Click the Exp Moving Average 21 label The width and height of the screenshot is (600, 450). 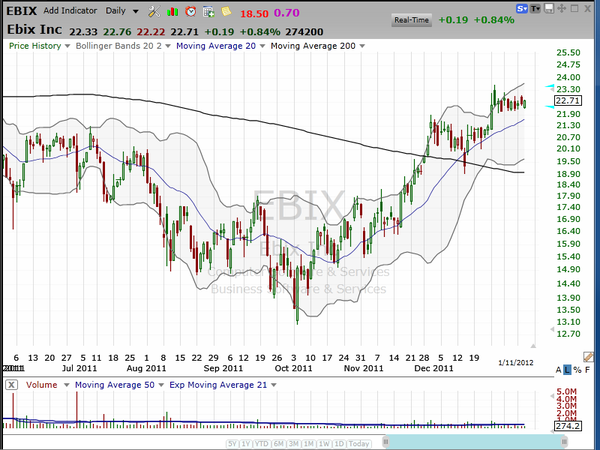point(218,385)
